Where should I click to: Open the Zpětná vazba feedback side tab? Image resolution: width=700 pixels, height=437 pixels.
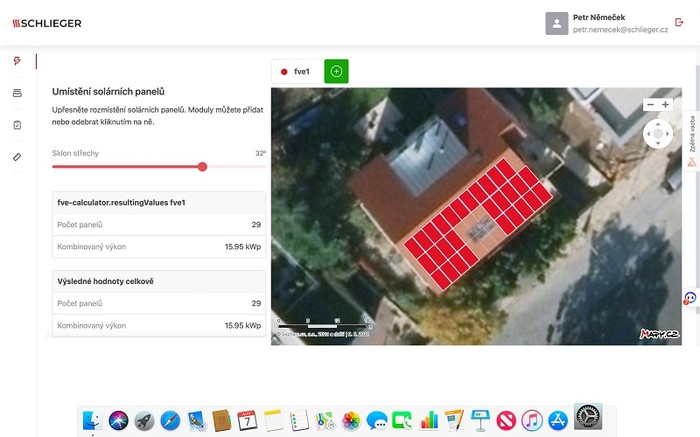(x=691, y=141)
